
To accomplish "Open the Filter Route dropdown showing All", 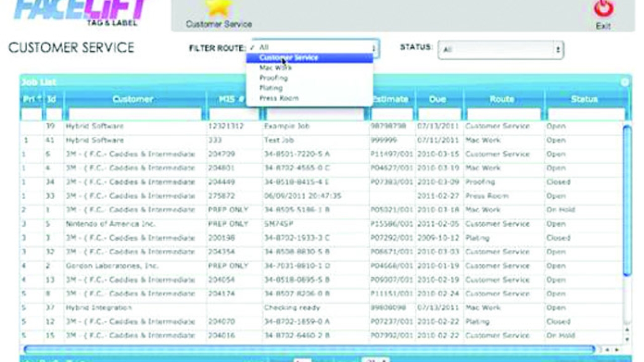I will pos(314,48).
